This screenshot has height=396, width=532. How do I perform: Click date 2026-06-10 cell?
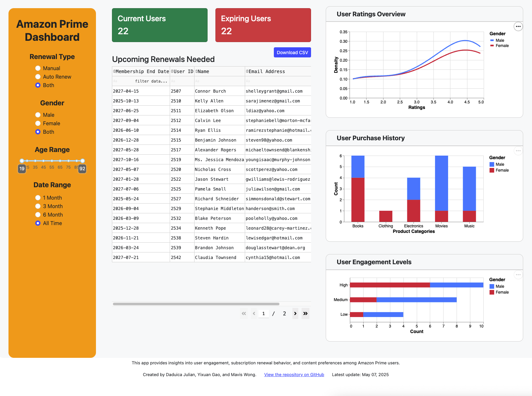(x=141, y=130)
